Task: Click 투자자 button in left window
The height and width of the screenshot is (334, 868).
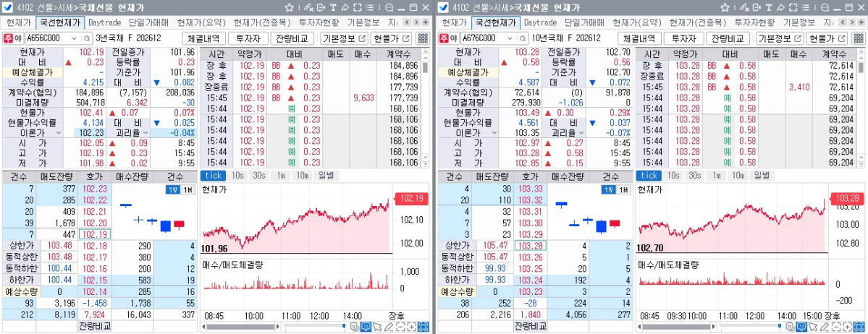Action: (x=248, y=38)
